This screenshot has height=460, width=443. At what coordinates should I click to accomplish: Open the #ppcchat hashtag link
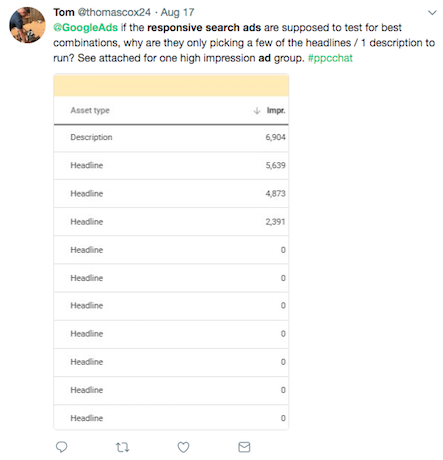330,58
